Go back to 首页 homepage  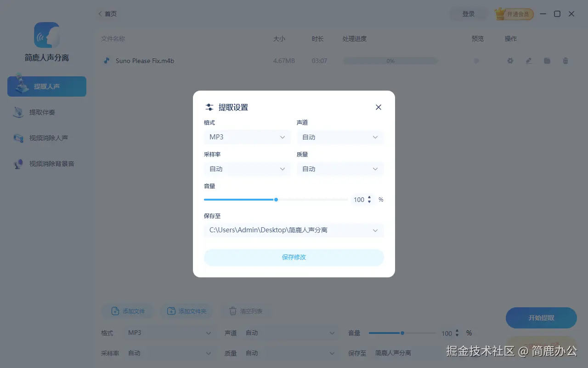[107, 14]
